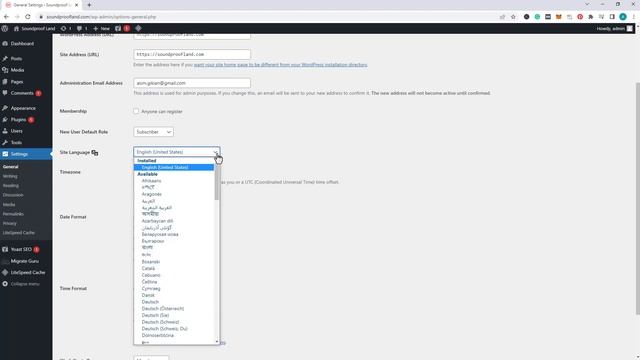Click Collapse menu in the sidebar
This screenshot has height=360, width=640.
25,284
